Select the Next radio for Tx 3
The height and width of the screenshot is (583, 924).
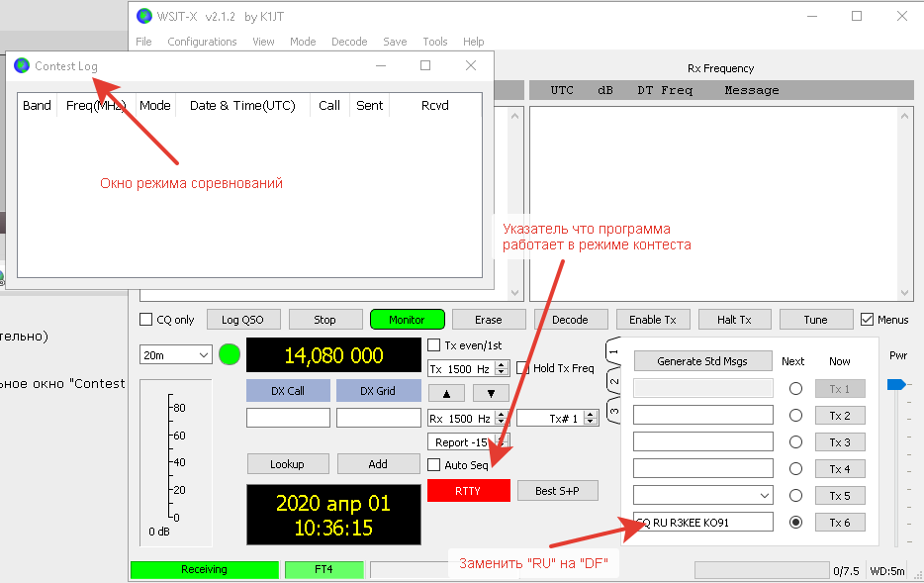pyautogui.click(x=795, y=442)
